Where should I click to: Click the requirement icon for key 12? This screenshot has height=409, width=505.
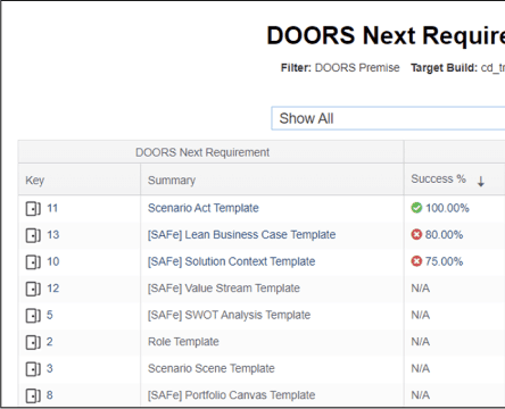(x=33, y=289)
